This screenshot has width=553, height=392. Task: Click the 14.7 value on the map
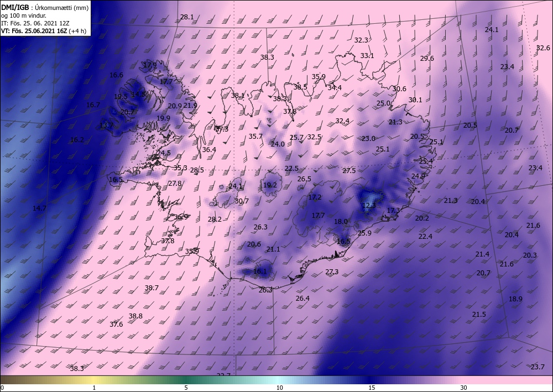(39, 208)
